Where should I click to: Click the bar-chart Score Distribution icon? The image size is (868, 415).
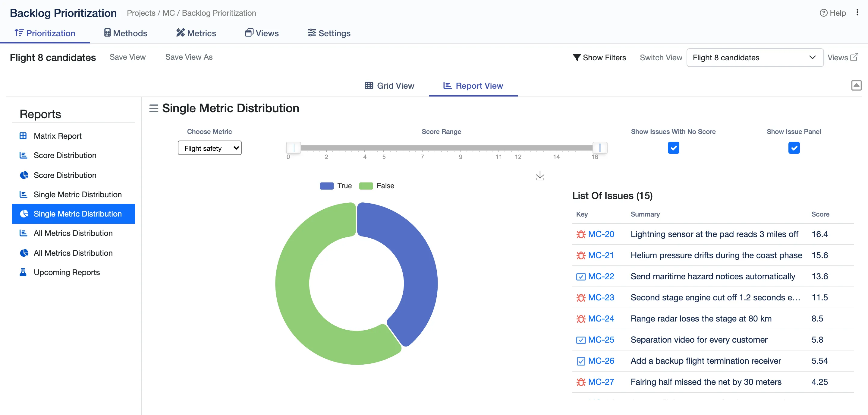[x=23, y=155]
